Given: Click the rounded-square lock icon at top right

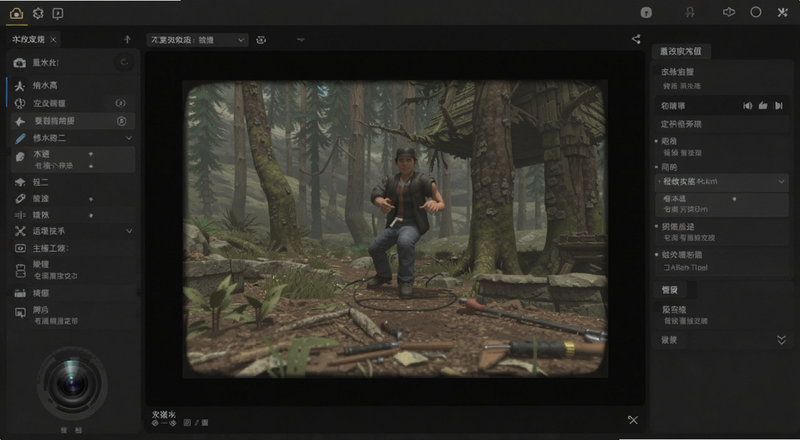Looking at the screenshot, I should (646, 13).
